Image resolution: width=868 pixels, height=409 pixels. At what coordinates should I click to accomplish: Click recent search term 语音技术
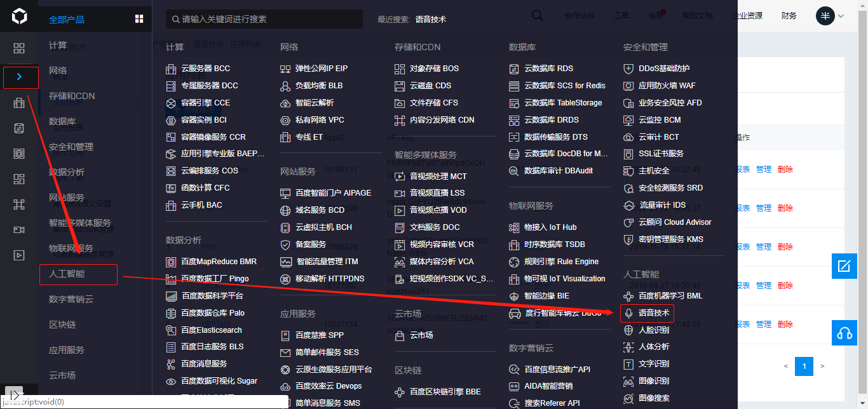pyautogui.click(x=431, y=19)
